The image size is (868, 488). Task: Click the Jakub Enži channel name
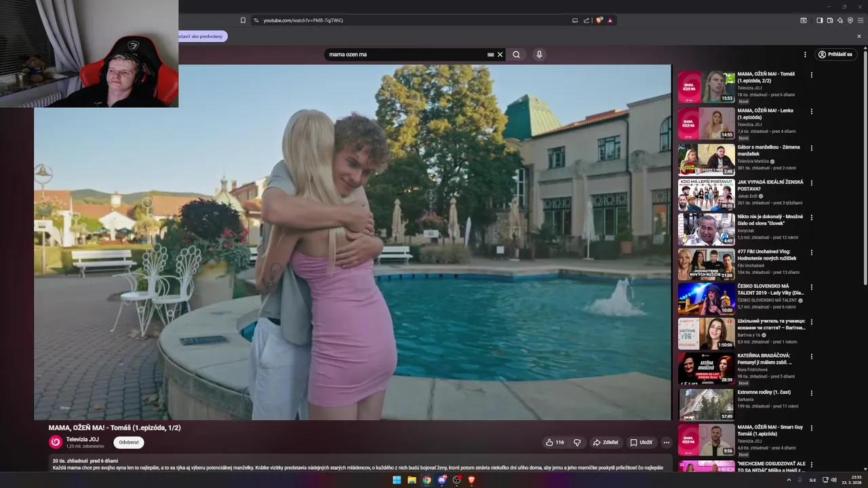pos(748,196)
